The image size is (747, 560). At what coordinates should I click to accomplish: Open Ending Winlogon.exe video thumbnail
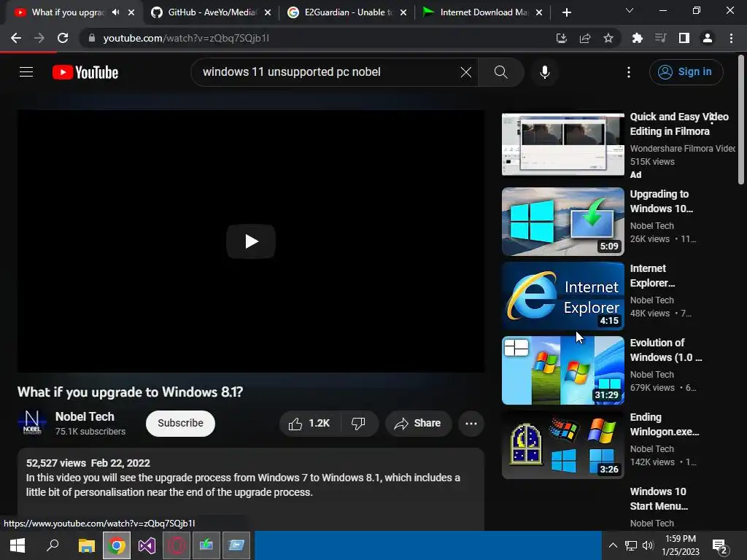[x=562, y=445]
